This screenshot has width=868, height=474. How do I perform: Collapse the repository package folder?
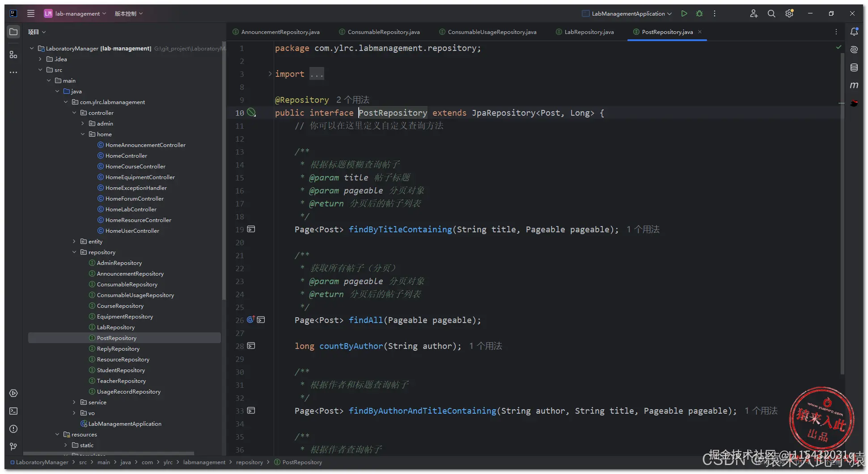click(74, 252)
